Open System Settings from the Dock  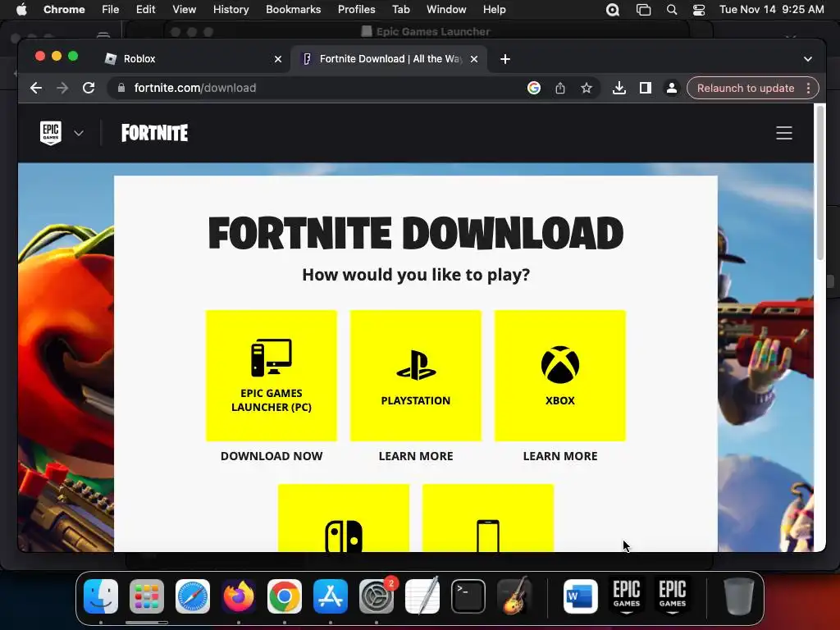tap(377, 596)
